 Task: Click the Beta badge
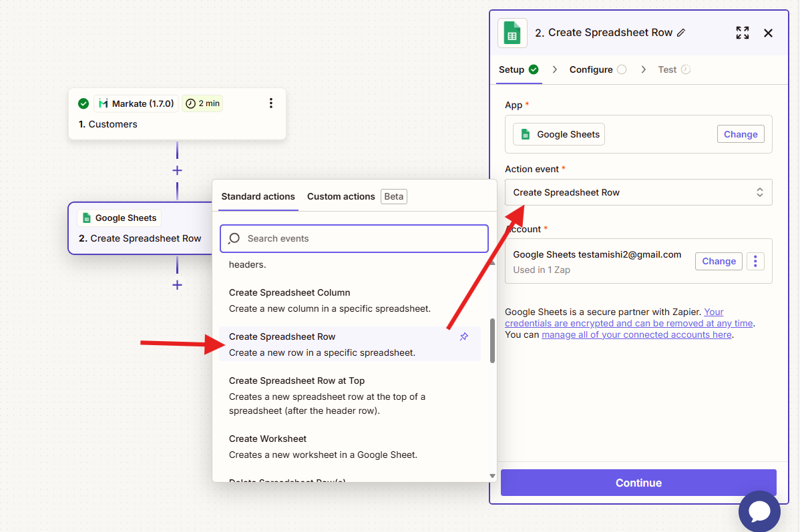point(394,196)
